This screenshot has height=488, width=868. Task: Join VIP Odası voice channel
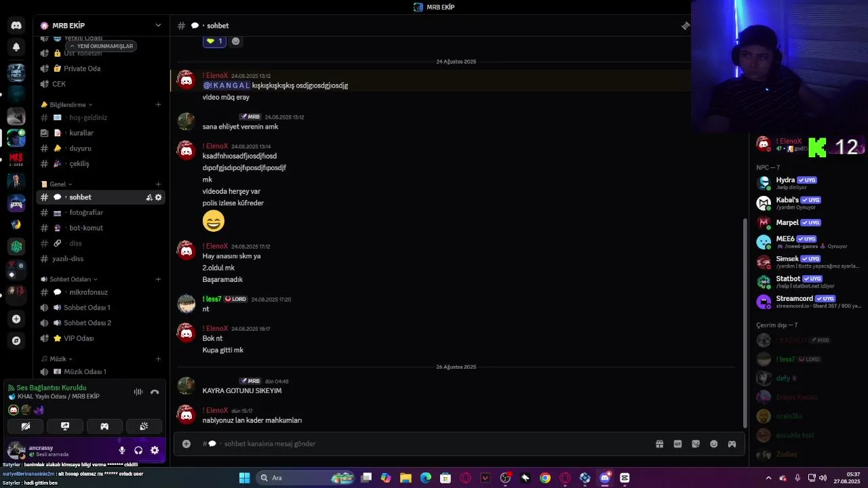[100, 338]
